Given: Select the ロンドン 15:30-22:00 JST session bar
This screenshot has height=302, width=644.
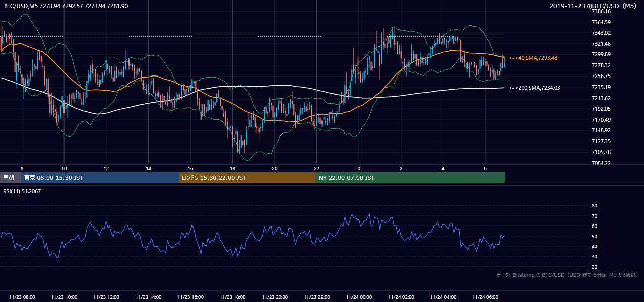Looking at the screenshot, I should tap(247, 178).
